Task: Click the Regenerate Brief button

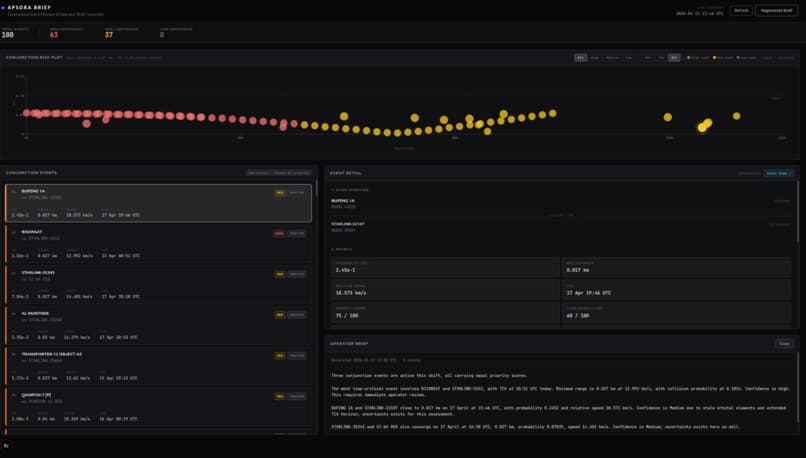Action: click(x=777, y=10)
